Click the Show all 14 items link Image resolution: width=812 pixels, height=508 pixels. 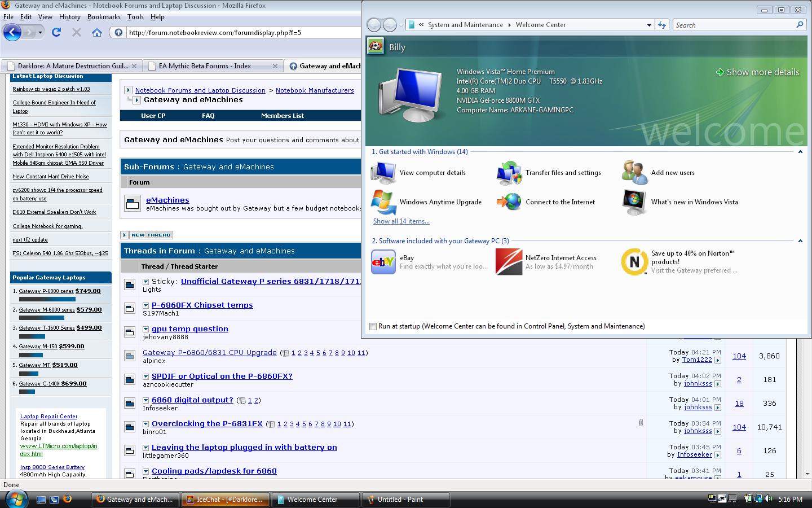click(401, 221)
